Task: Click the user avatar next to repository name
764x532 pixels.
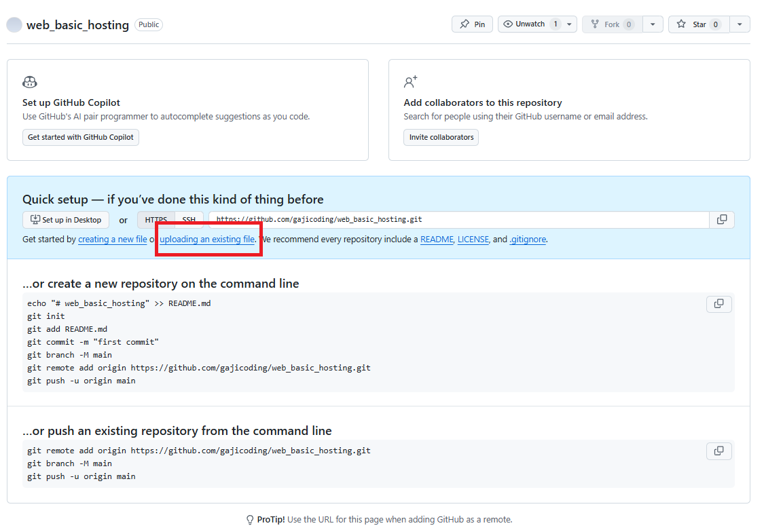Action: click(14, 24)
